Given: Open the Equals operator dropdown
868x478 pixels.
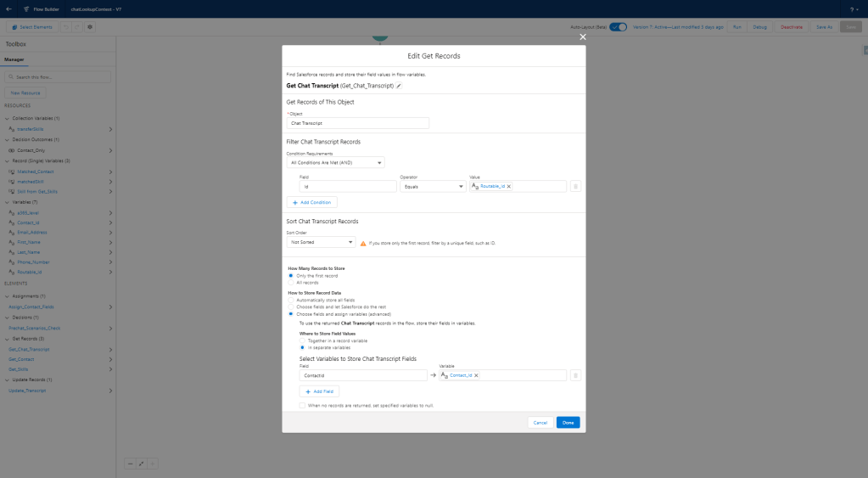Looking at the screenshot, I should click(431, 186).
